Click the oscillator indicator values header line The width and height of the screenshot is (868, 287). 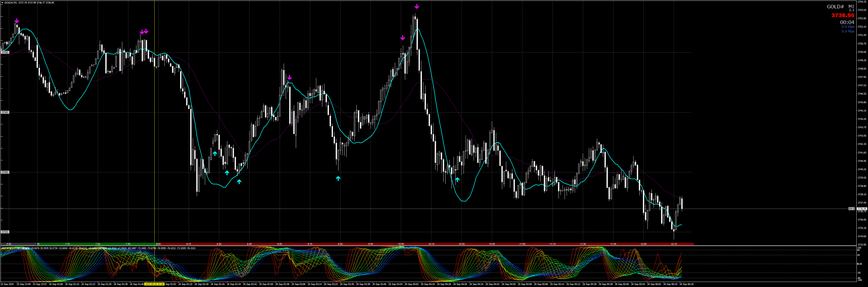point(98,248)
